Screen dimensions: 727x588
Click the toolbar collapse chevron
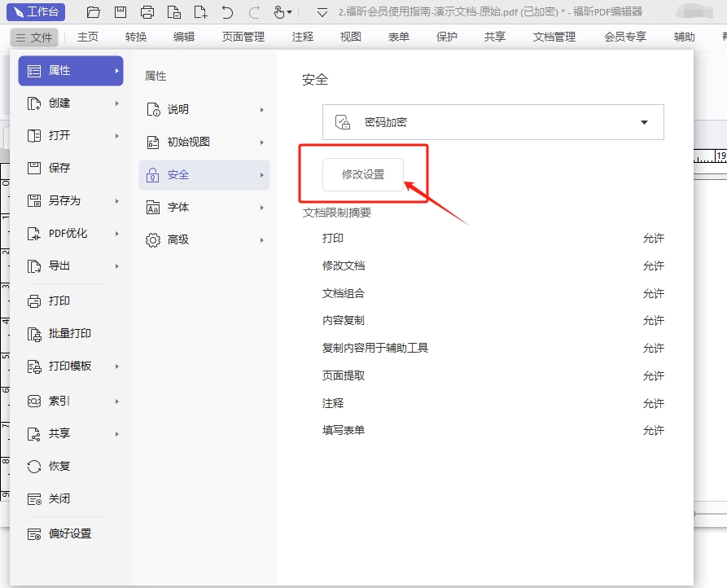(x=322, y=13)
